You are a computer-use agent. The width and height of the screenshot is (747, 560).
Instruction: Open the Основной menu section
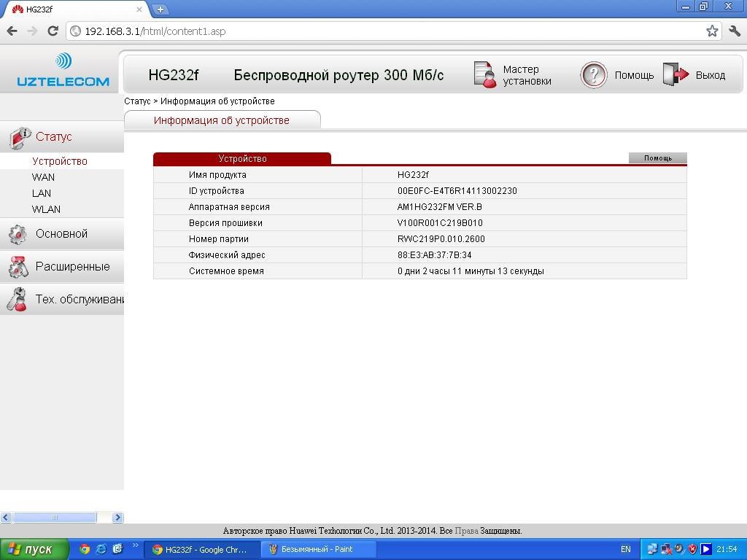[61, 234]
